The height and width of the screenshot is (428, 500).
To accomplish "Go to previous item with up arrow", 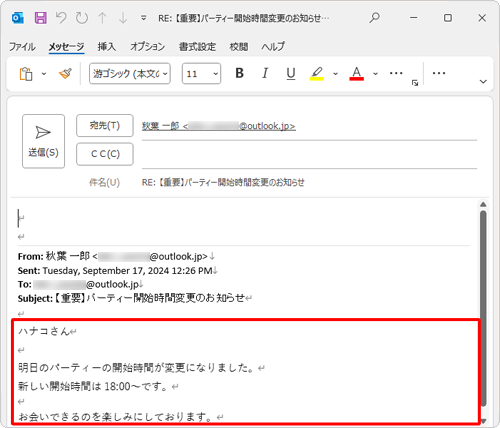I will [103, 18].
